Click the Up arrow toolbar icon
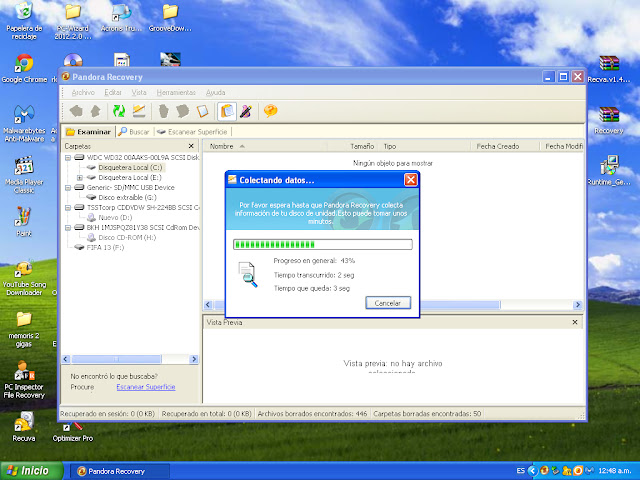Image resolution: width=640 pixels, height=480 pixels. point(96,111)
